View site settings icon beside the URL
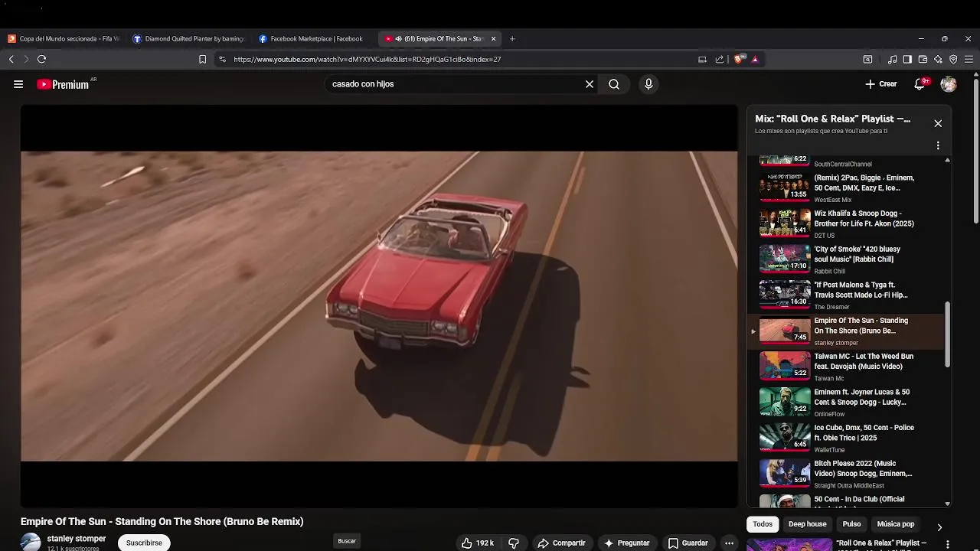Viewport: 980px width, 551px height. click(222, 59)
